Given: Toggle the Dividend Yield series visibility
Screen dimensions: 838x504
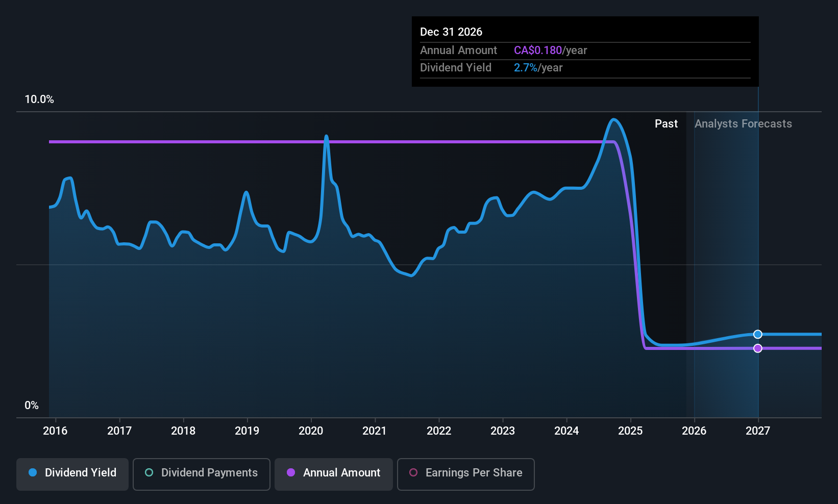Looking at the screenshot, I should tap(72, 474).
